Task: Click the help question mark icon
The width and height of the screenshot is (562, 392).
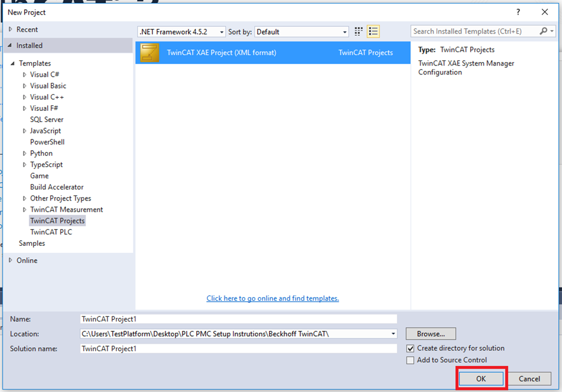Action: pyautogui.click(x=517, y=12)
